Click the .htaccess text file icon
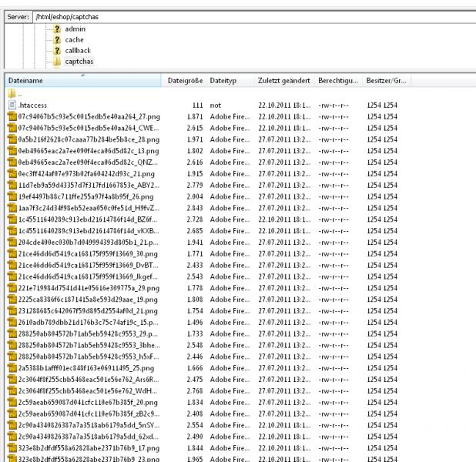The width and height of the screenshot is (476, 462). [12, 105]
